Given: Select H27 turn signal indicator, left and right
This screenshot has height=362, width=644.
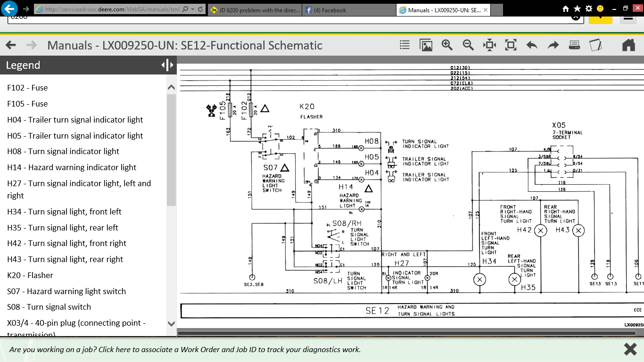Looking at the screenshot, I should click(79, 189).
